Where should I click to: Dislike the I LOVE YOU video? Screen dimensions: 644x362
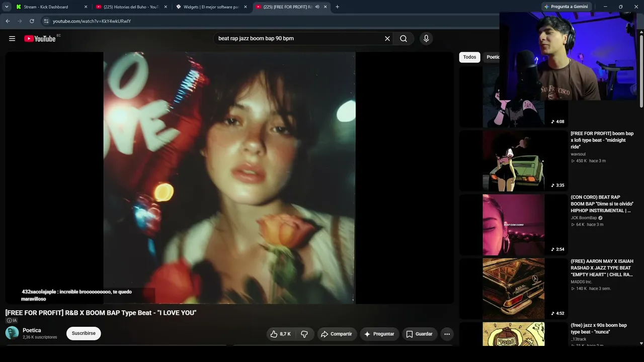coord(304,334)
